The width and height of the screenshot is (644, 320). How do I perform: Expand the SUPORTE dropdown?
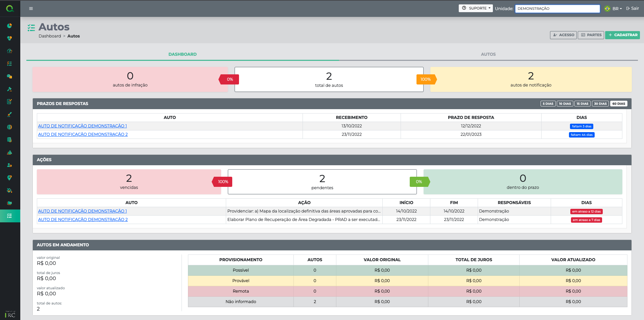pyautogui.click(x=476, y=8)
